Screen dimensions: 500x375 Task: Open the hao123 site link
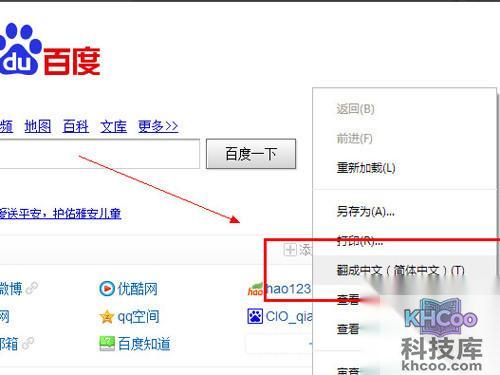[x=289, y=289]
